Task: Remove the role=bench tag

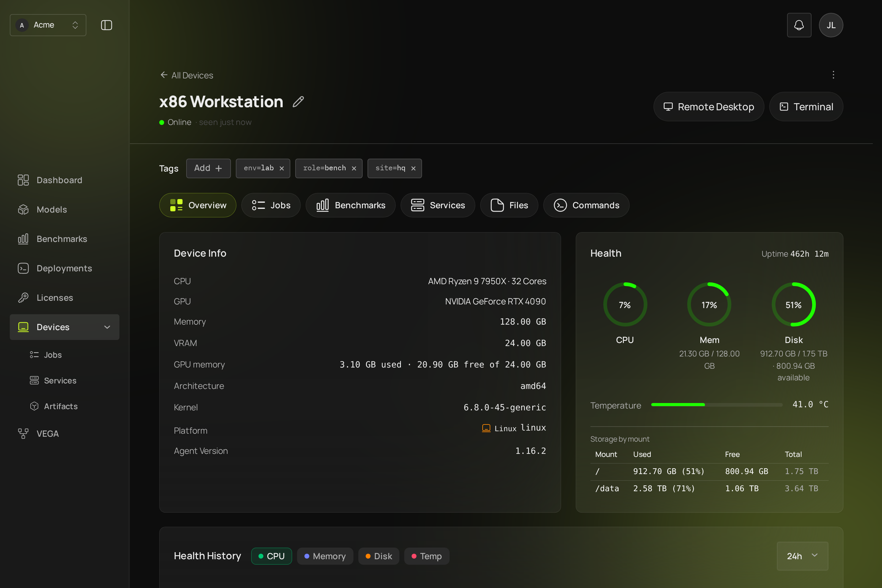Action: pos(354,168)
